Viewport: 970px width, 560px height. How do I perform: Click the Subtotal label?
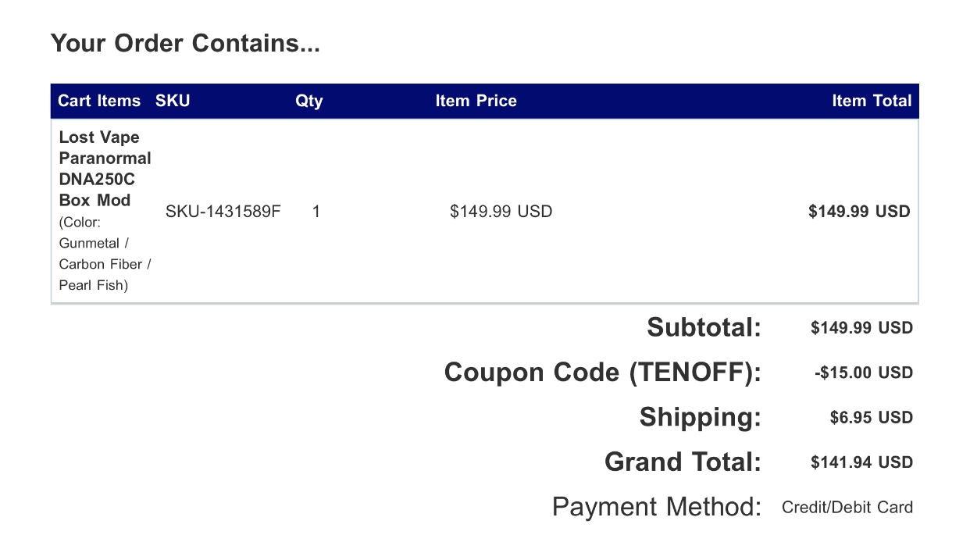[704, 327]
